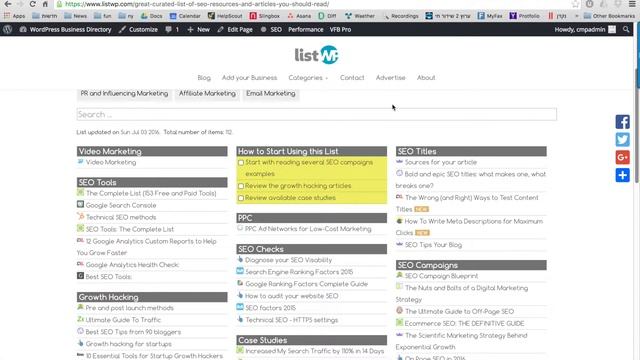Share page on Twitter
640x360 pixels.
tap(622, 140)
